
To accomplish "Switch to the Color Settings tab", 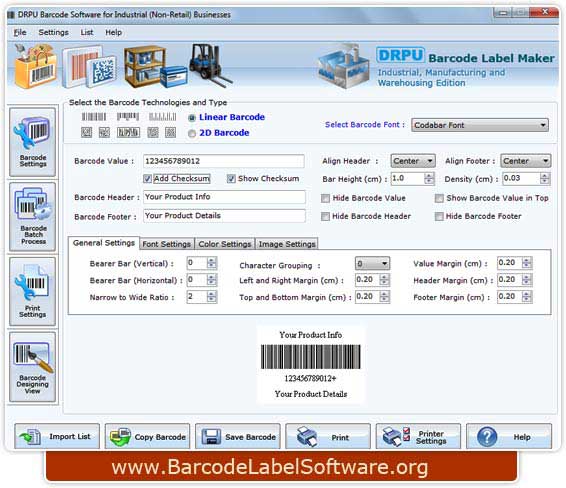I will 225,244.
